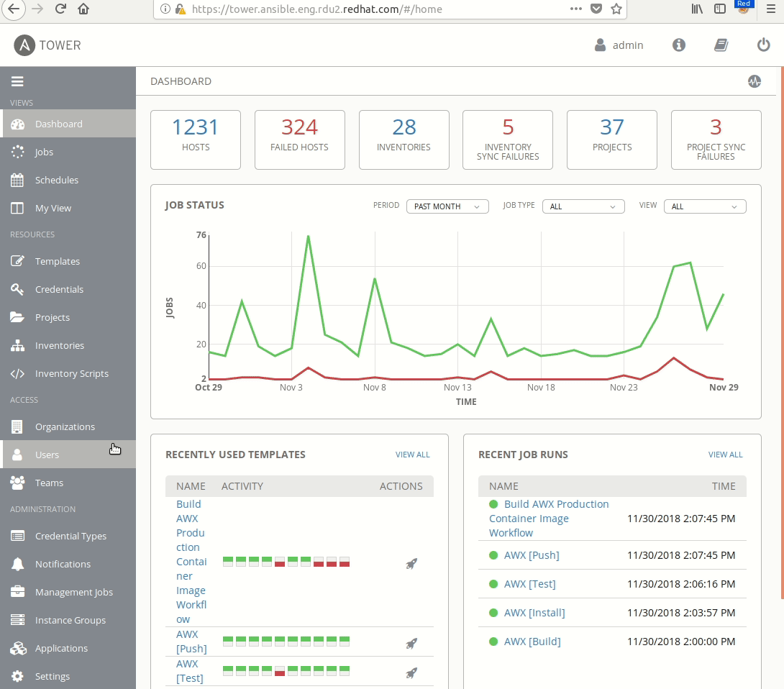Open the AWX [Push] recent job run
Viewport: 784px width, 689px height.
pyautogui.click(x=532, y=555)
